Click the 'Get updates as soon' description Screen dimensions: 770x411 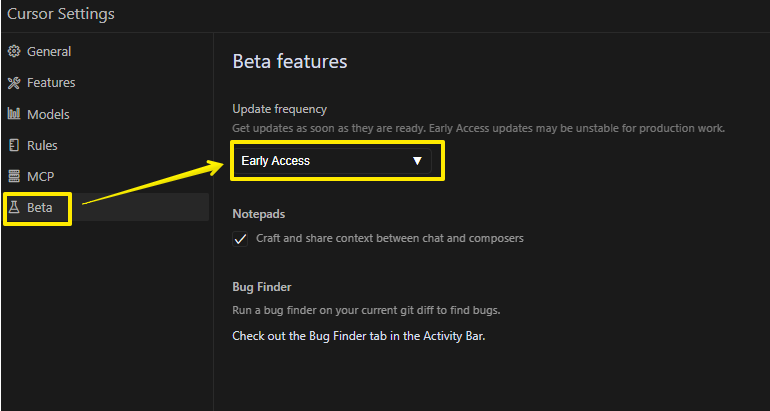(479, 129)
